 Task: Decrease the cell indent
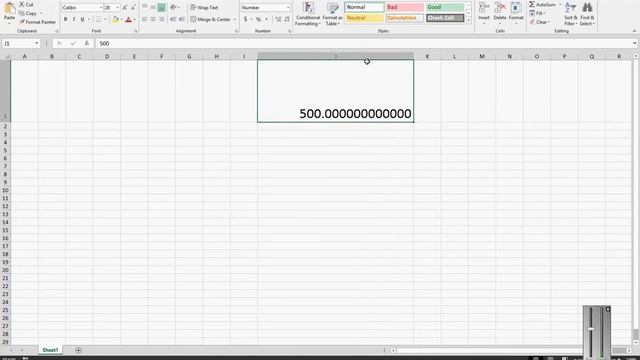coord(173,19)
